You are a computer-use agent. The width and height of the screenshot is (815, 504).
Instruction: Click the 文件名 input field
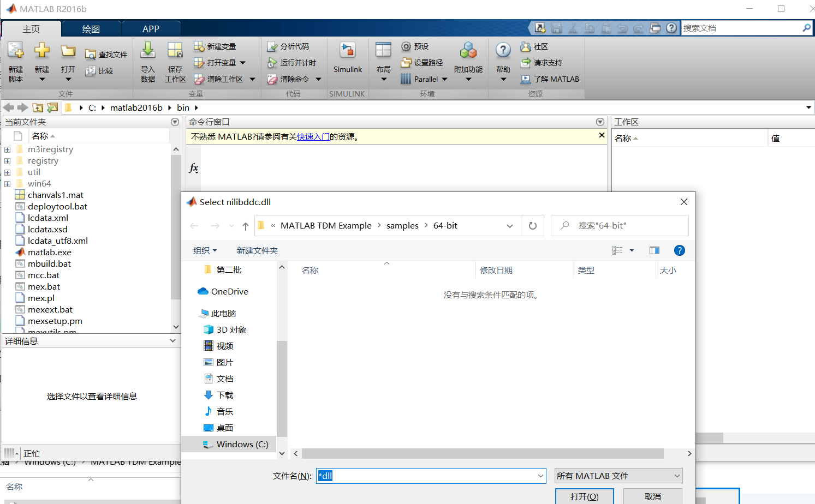[x=431, y=476]
